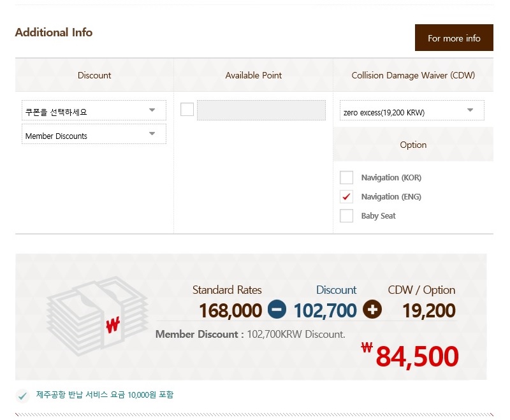This screenshot has width=510, height=420.
Task: Click the blue minus circle icon
Action: coord(277,310)
